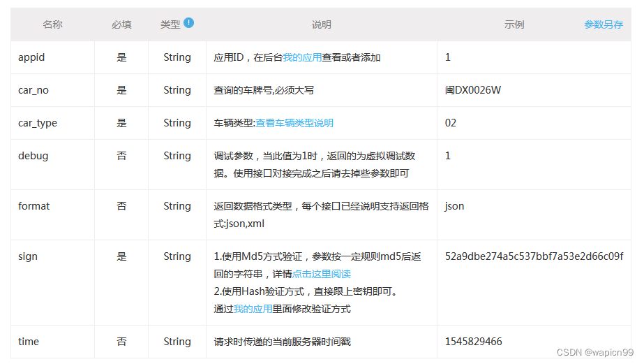Click String type cell in time row

(x=177, y=342)
